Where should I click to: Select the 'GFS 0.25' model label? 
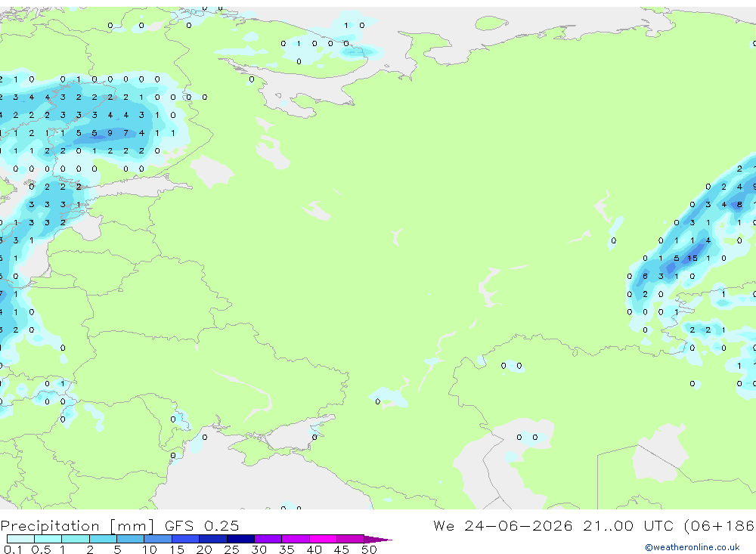click(x=202, y=526)
